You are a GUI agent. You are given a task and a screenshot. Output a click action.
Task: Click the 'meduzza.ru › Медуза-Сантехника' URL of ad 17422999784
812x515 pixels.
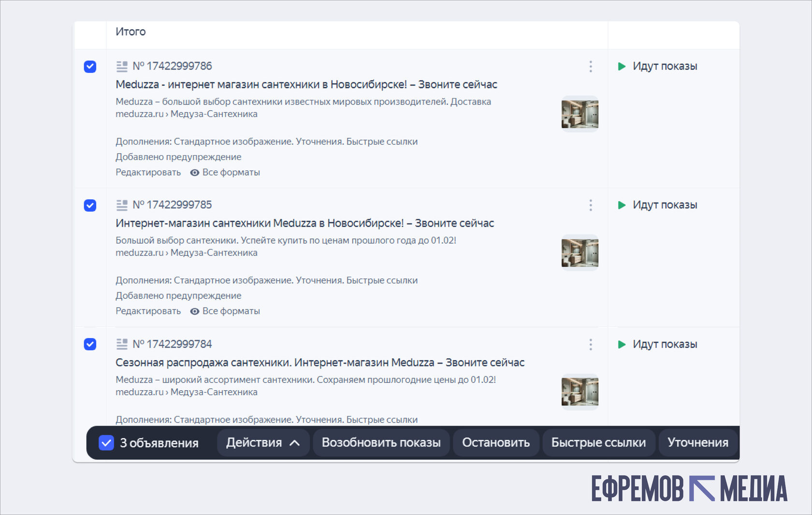pos(187,392)
